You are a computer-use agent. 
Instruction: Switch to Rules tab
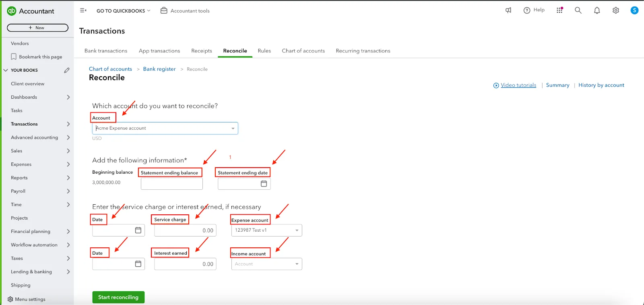[264, 51]
